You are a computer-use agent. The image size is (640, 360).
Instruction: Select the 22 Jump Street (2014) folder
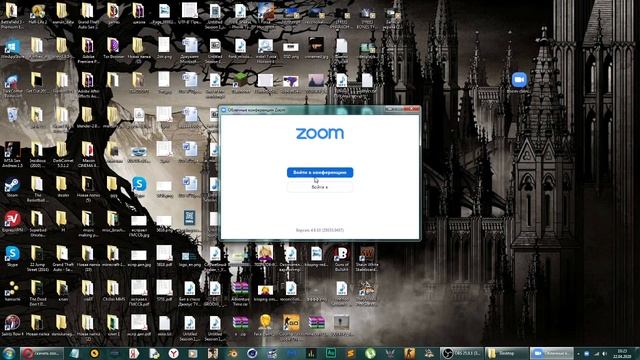coord(38,257)
